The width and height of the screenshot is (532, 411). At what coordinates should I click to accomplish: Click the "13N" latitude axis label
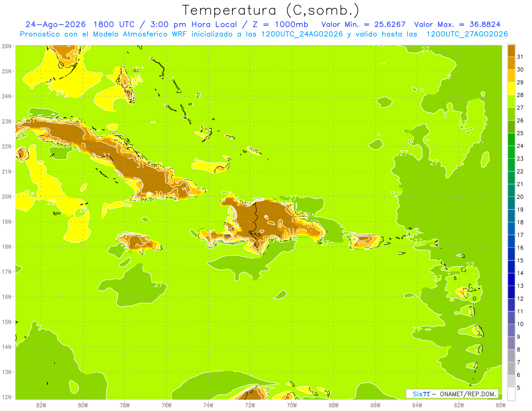pyautogui.click(x=7, y=372)
